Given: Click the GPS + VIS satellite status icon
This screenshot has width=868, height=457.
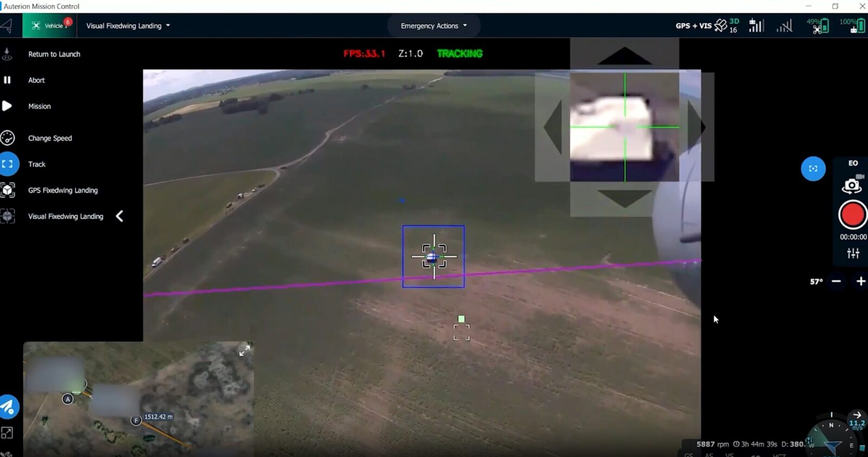Looking at the screenshot, I should click(720, 25).
